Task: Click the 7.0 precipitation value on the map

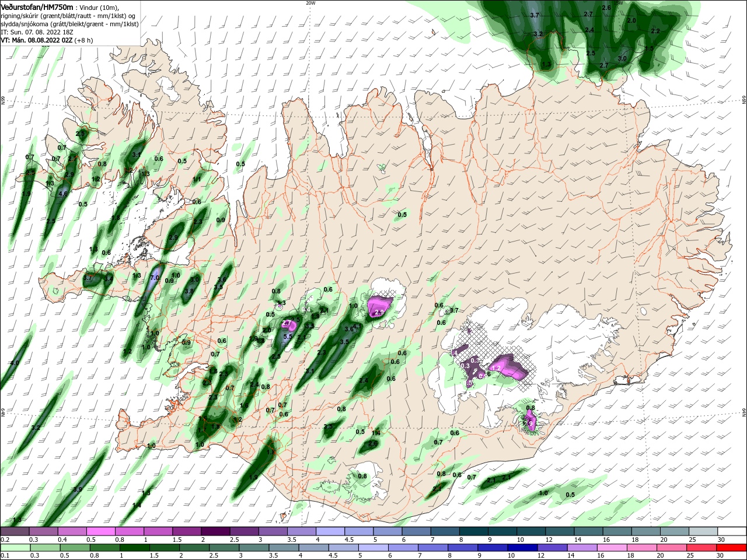Action: (x=154, y=278)
